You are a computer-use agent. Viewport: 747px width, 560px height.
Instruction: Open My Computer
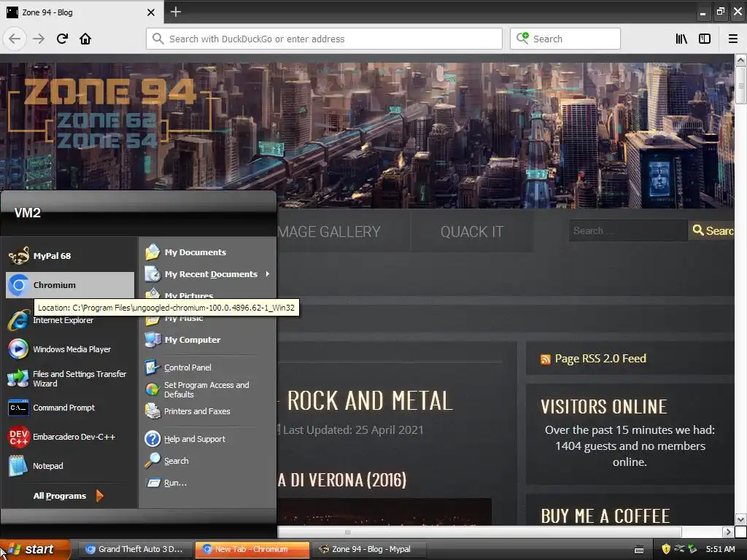pyautogui.click(x=207, y=340)
